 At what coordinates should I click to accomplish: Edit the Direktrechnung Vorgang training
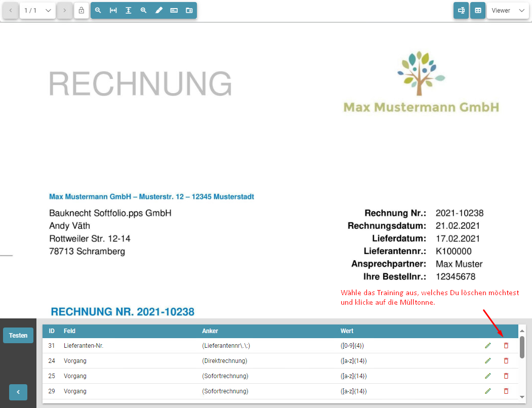[488, 361]
